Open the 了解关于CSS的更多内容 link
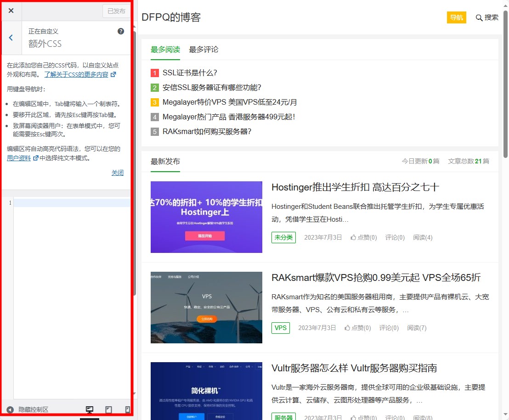Image resolution: width=509 pixels, height=420 pixels. pos(76,74)
